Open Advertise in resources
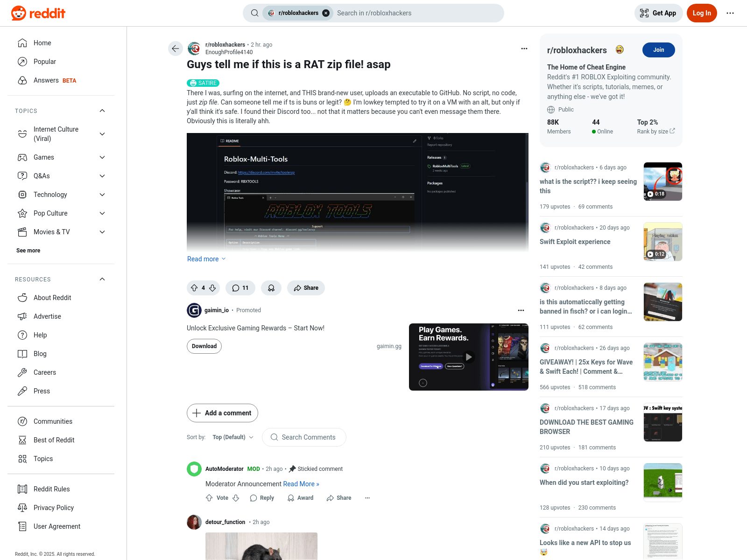The image size is (747, 560). point(61,316)
